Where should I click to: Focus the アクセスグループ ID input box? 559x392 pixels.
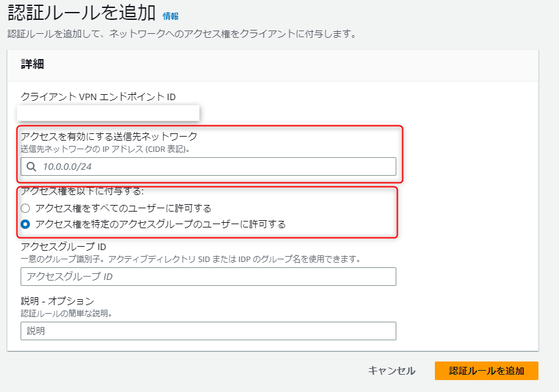[208, 277]
